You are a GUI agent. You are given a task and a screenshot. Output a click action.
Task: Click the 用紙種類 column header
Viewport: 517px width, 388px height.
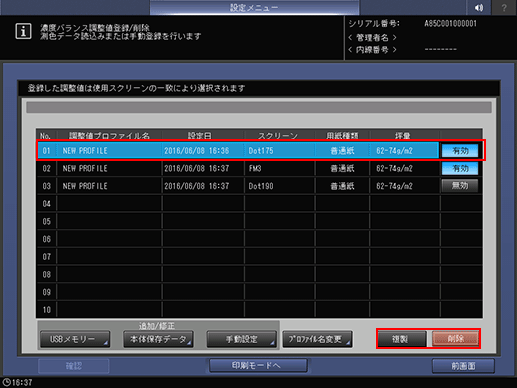pyautogui.click(x=342, y=136)
